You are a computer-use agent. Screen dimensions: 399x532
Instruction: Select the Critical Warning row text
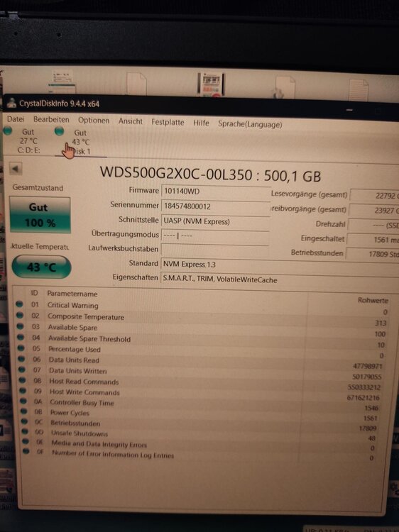pyautogui.click(x=72, y=305)
